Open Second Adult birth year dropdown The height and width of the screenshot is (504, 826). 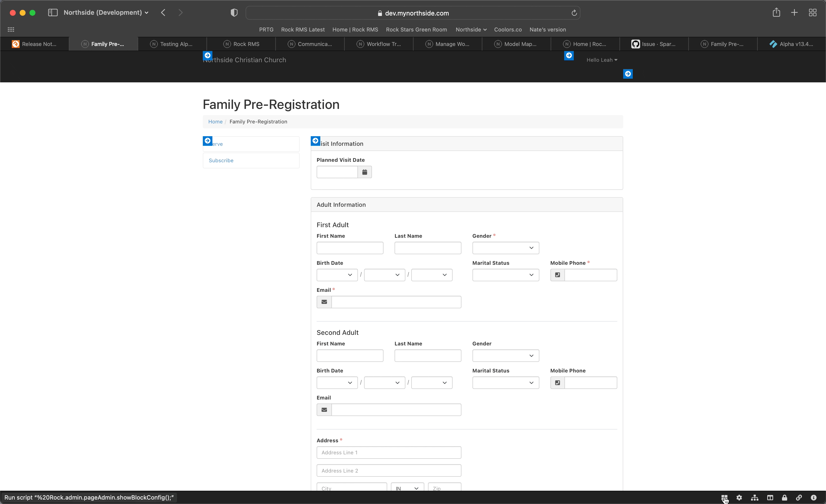[431, 383]
